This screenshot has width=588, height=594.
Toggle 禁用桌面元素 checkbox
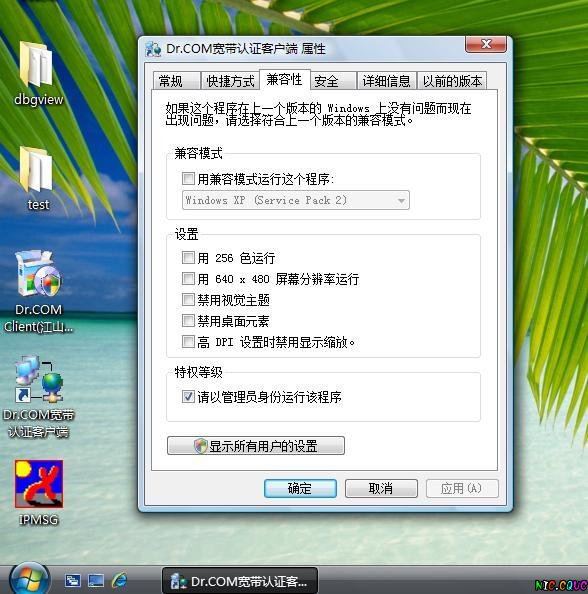pos(188,320)
